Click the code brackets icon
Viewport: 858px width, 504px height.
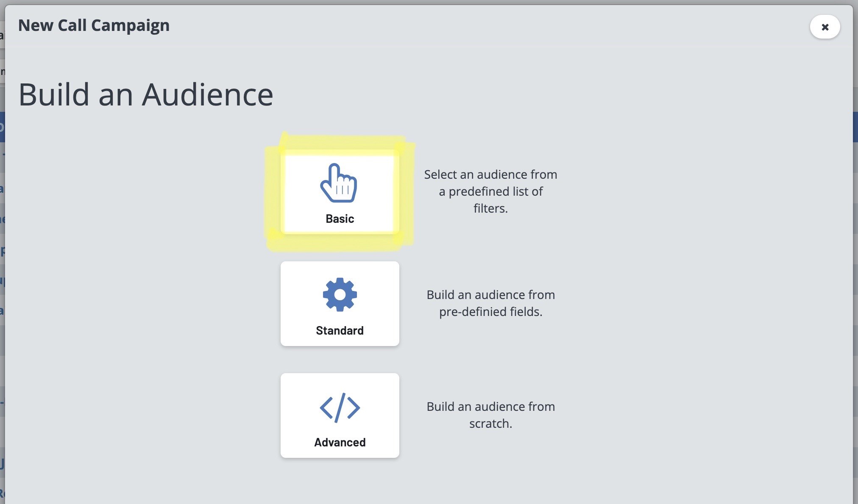point(340,407)
